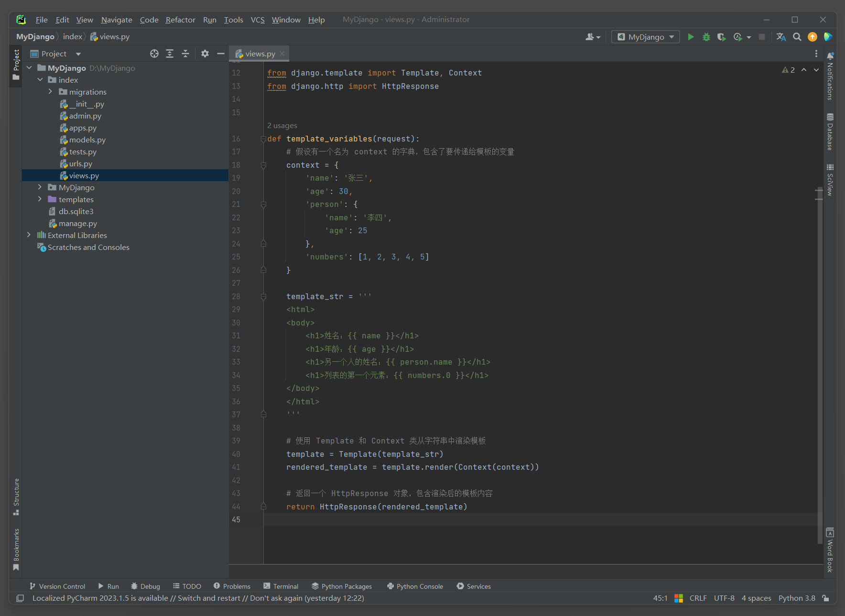Screen dimensions: 845x616
Task: Open SciView tool window
Action: coord(830,180)
